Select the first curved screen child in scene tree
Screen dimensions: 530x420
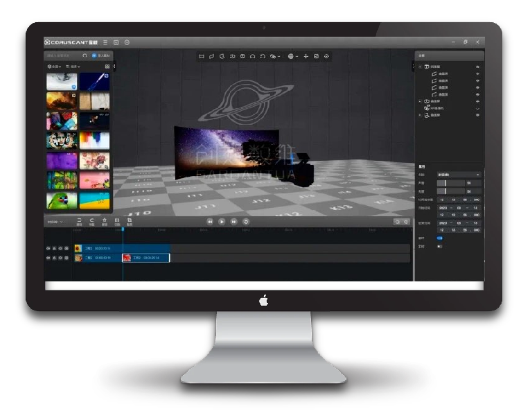[440, 73]
